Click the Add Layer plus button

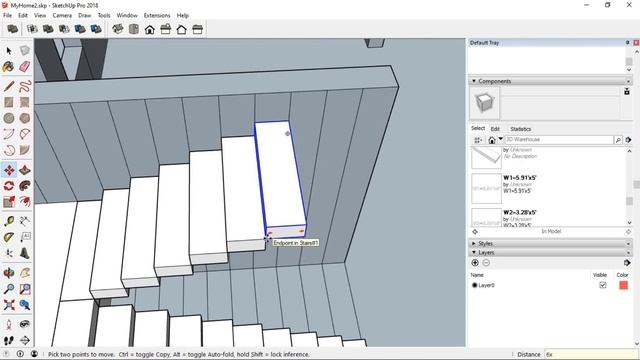(475, 263)
